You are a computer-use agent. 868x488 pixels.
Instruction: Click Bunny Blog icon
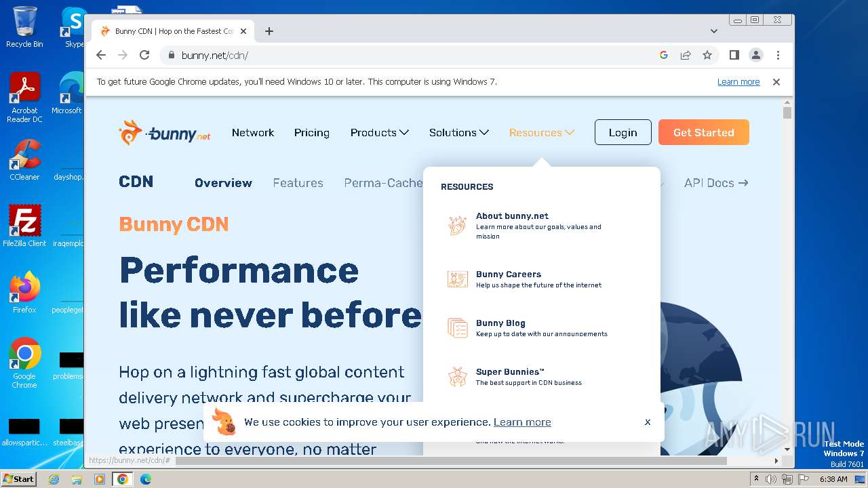[458, 328]
